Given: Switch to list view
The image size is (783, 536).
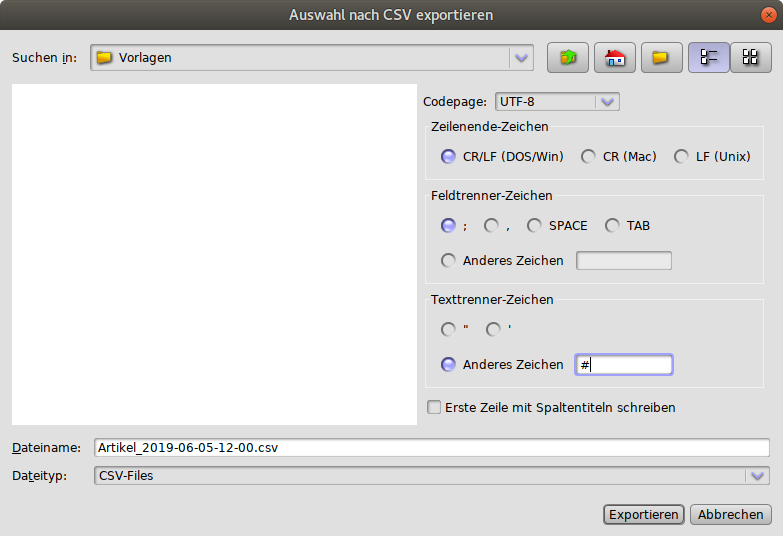Looking at the screenshot, I should [x=709, y=58].
